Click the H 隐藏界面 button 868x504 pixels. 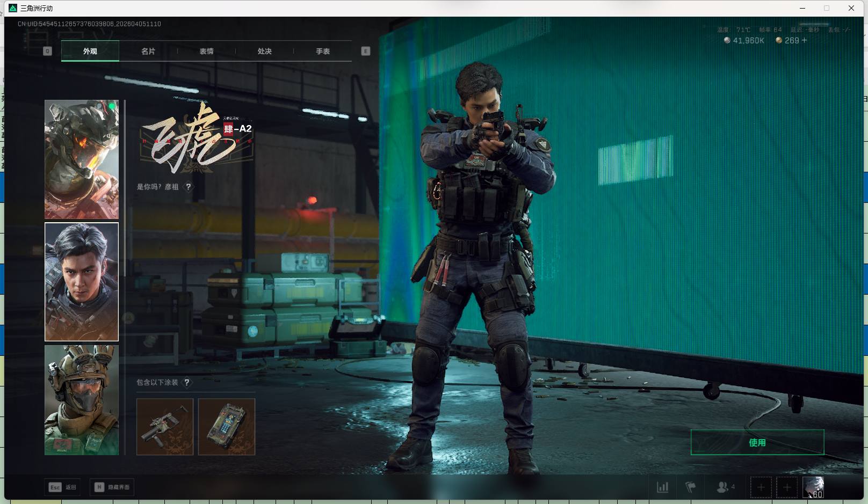[112, 487]
